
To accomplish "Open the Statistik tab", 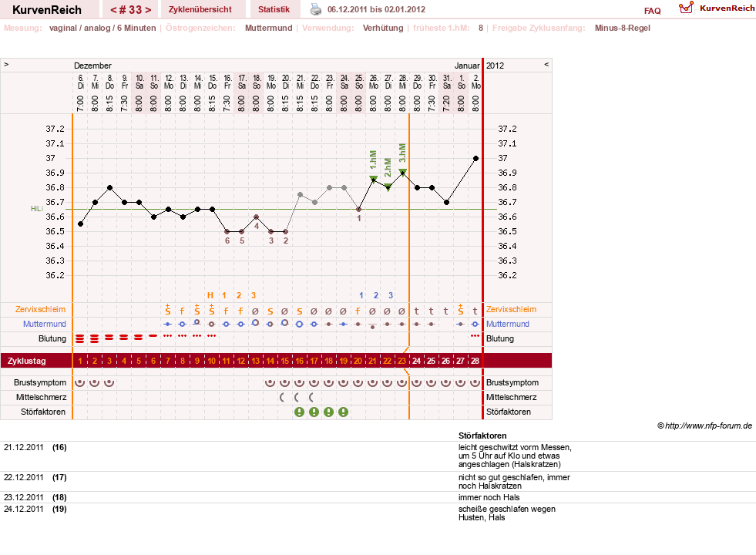I will coord(274,10).
